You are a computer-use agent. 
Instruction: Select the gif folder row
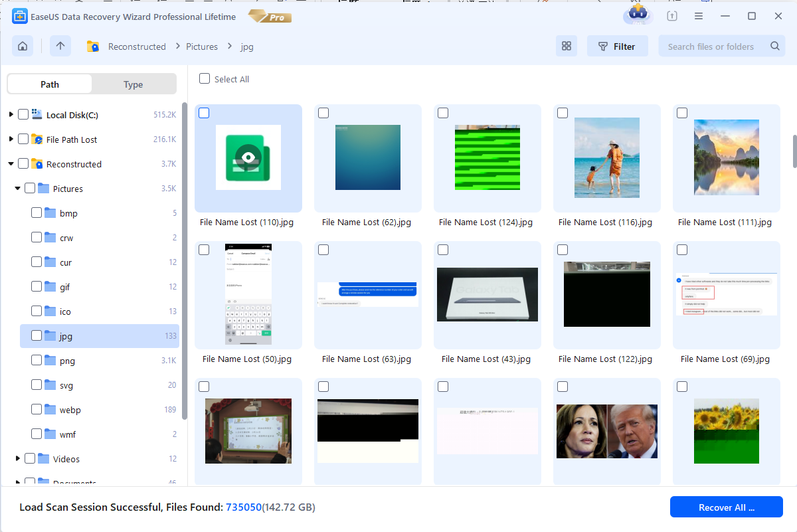pos(100,287)
